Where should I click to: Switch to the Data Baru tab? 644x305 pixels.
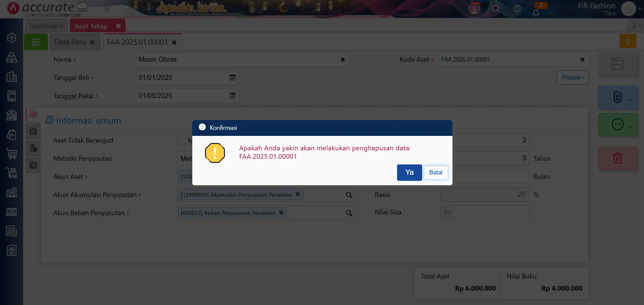click(x=70, y=42)
